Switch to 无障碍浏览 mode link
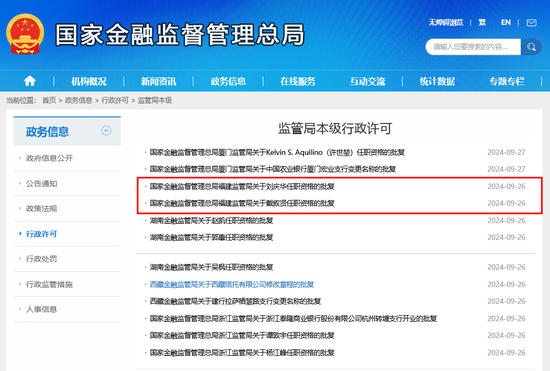 point(446,23)
